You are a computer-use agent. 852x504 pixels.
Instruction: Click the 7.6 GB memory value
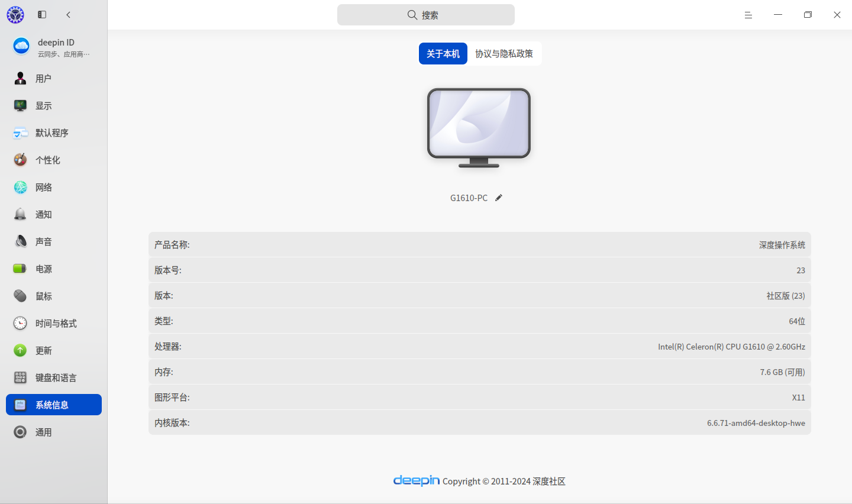pos(782,372)
